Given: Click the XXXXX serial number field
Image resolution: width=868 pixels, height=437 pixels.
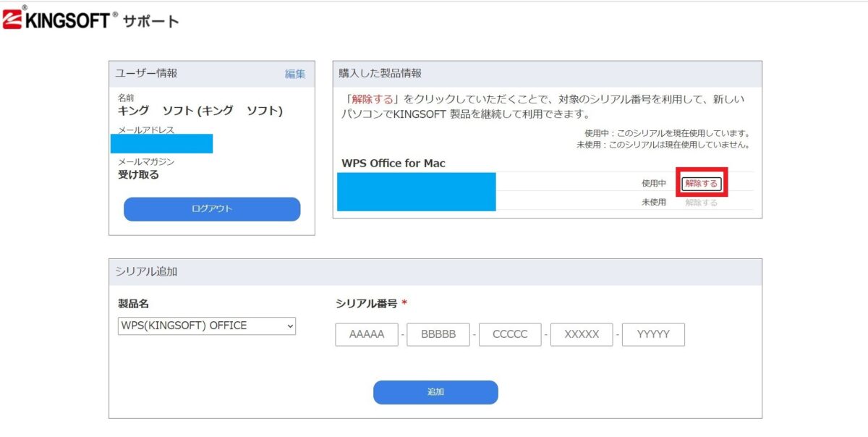Looking at the screenshot, I should coord(581,334).
